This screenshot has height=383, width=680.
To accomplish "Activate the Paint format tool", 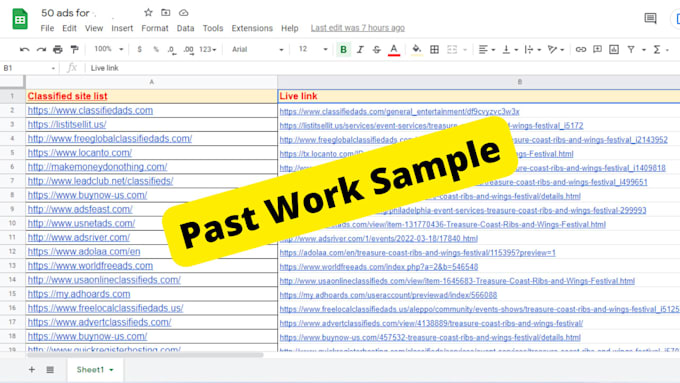I will (75, 49).
